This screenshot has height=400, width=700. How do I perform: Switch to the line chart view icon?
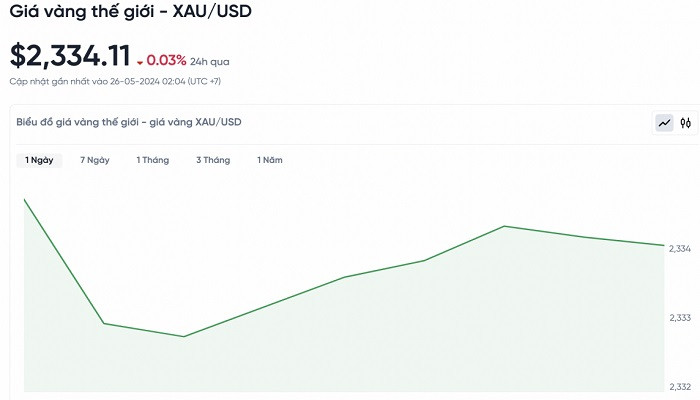point(664,123)
